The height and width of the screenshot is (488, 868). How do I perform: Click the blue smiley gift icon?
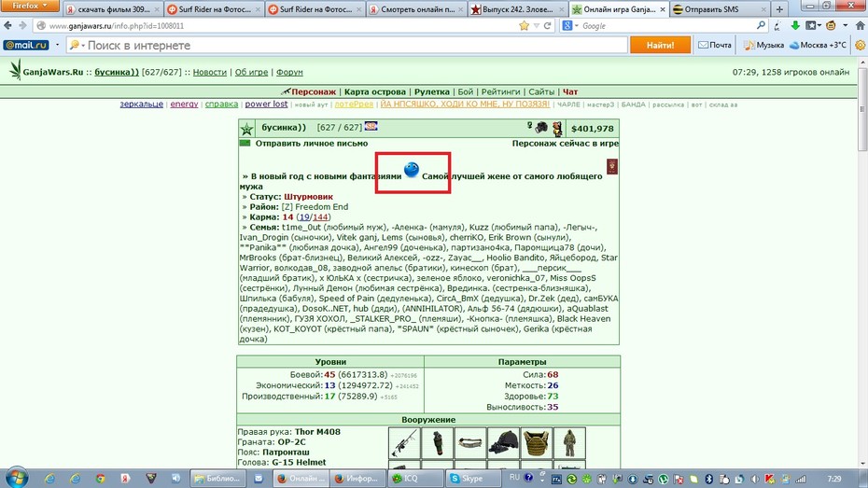412,169
